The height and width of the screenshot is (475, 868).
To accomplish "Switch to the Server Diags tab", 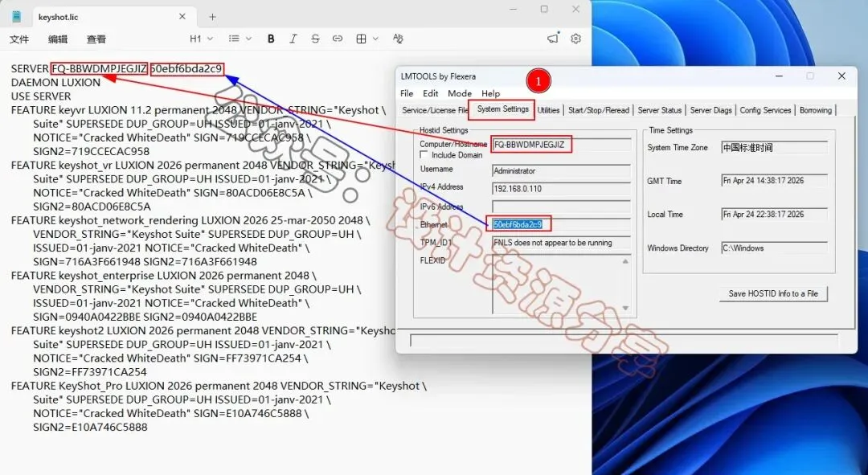I will [x=710, y=110].
